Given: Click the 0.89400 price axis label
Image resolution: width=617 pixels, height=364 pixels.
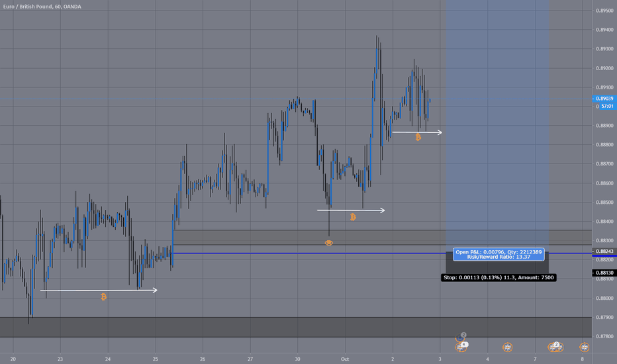Looking at the screenshot, I should point(604,30).
